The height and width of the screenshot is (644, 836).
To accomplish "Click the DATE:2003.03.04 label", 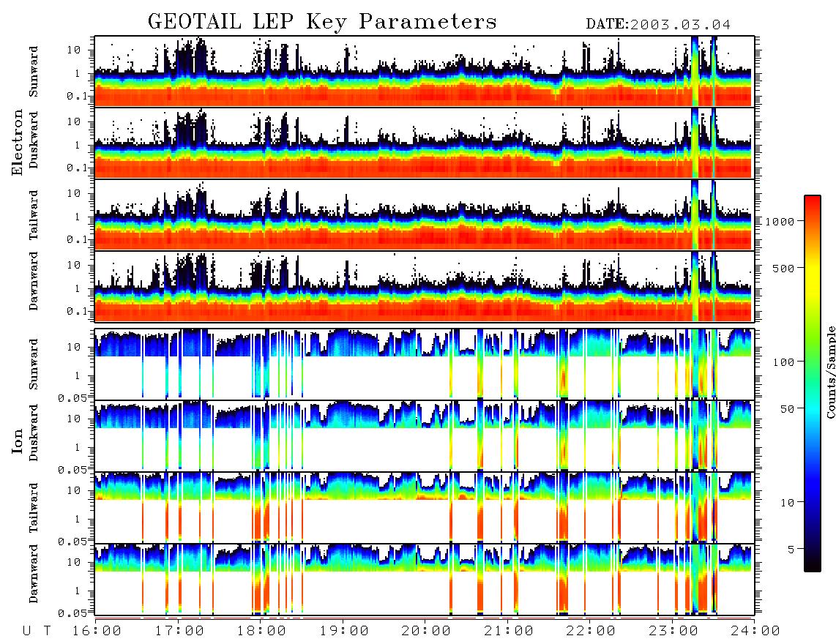I will point(658,25).
